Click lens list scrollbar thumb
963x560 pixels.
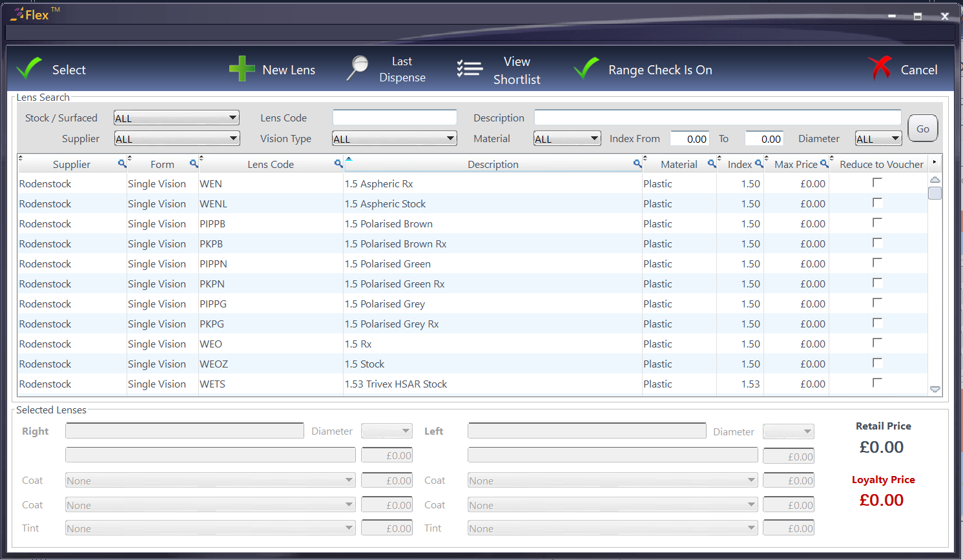click(935, 193)
